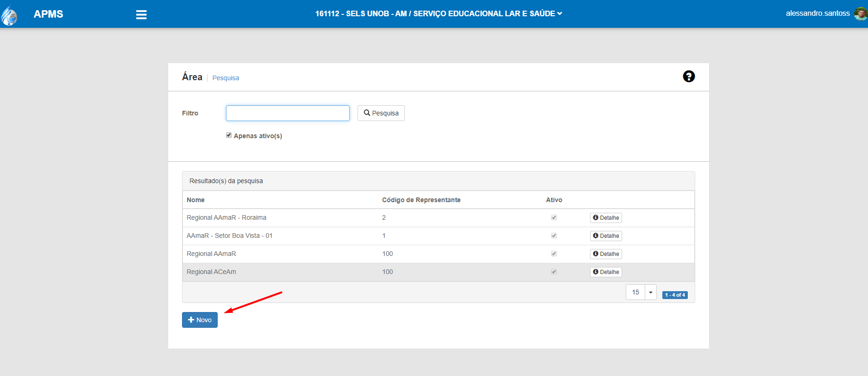
Task: Select the Regional AAmaR - Roraima row name
Action: tap(226, 217)
